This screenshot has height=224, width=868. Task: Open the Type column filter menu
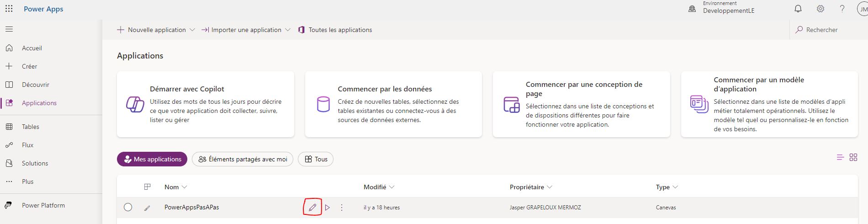click(x=667, y=187)
